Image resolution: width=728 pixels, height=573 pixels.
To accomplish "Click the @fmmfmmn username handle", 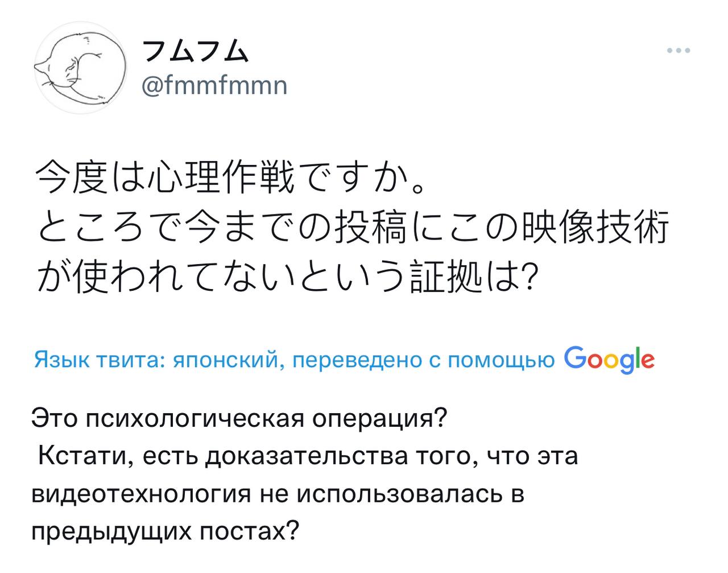I will coord(214,85).
